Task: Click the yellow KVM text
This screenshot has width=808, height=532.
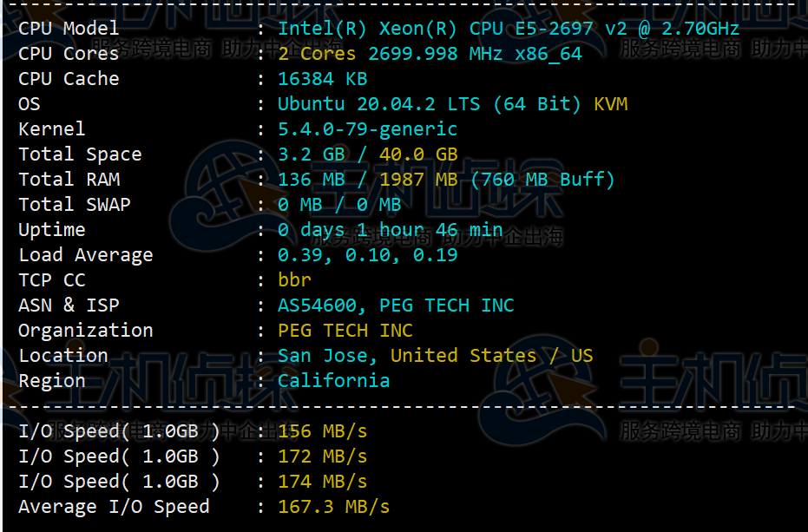Action: click(x=611, y=104)
